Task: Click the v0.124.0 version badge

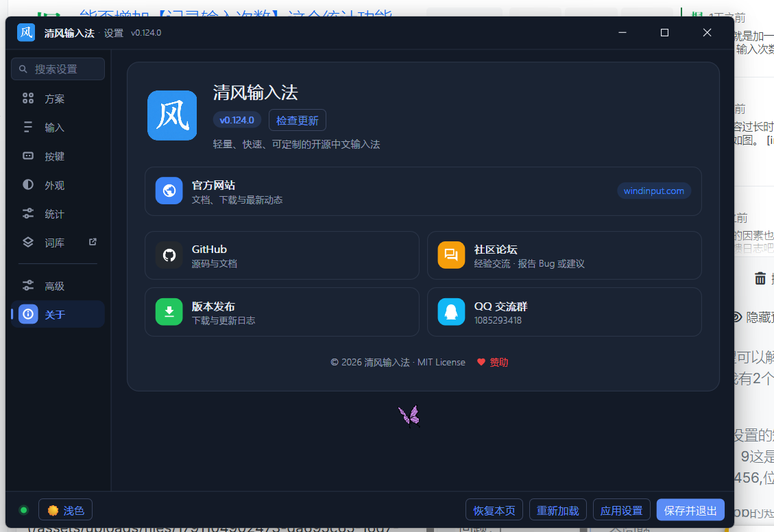Action: [237, 120]
